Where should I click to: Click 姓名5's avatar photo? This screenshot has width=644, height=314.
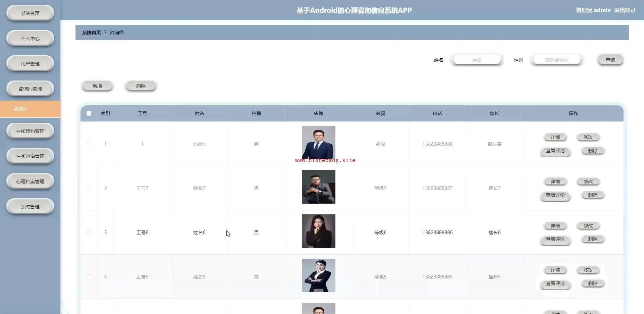pyautogui.click(x=319, y=275)
